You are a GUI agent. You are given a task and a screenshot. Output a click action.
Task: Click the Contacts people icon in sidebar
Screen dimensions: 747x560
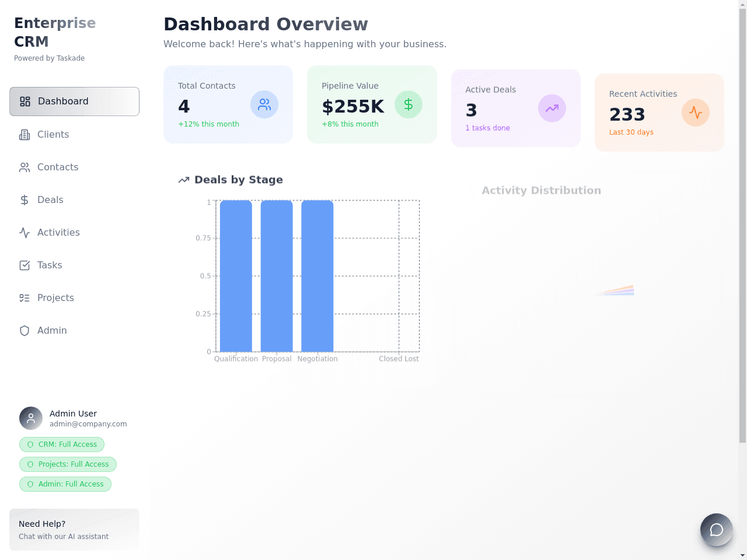[25, 167]
